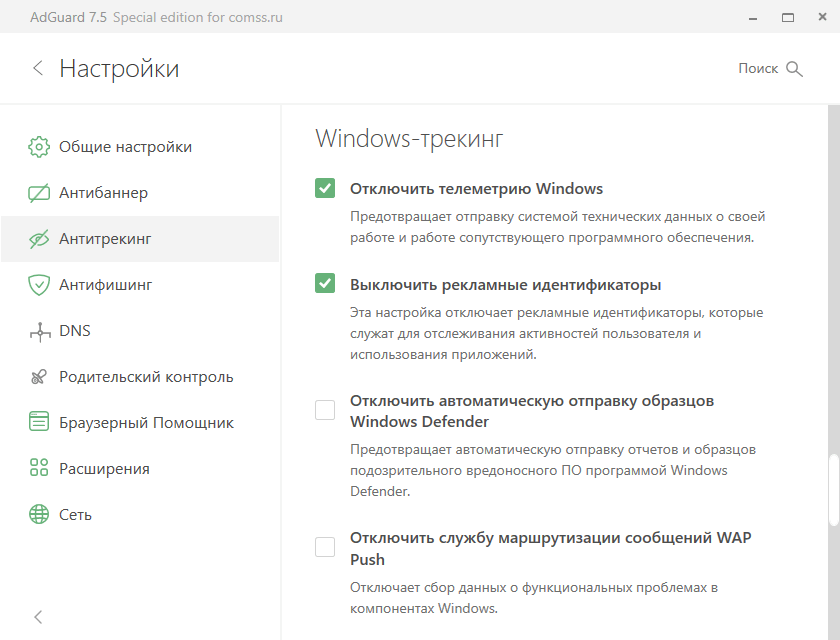
Task: Open Родительский контроль section
Action: coord(140,377)
